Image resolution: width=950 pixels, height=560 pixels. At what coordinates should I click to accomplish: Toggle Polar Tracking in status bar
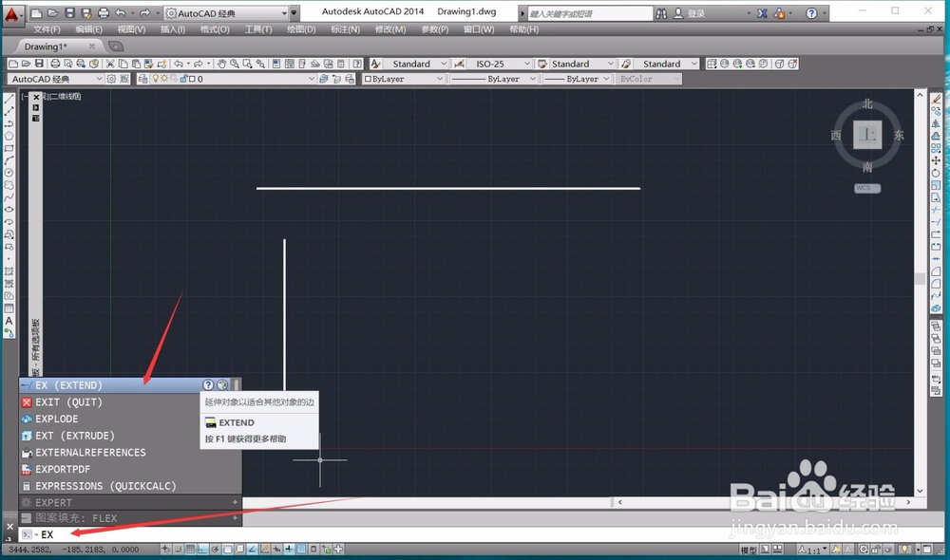[x=215, y=550]
